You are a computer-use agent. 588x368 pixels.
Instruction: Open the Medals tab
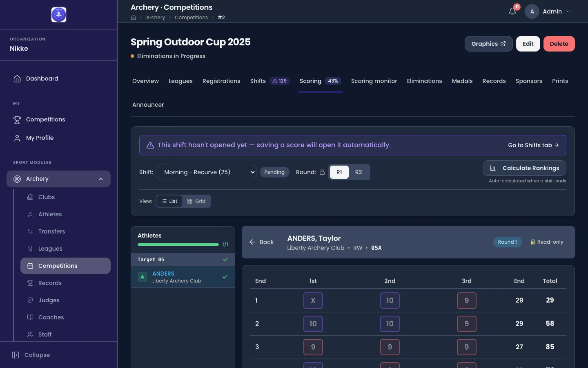462,81
